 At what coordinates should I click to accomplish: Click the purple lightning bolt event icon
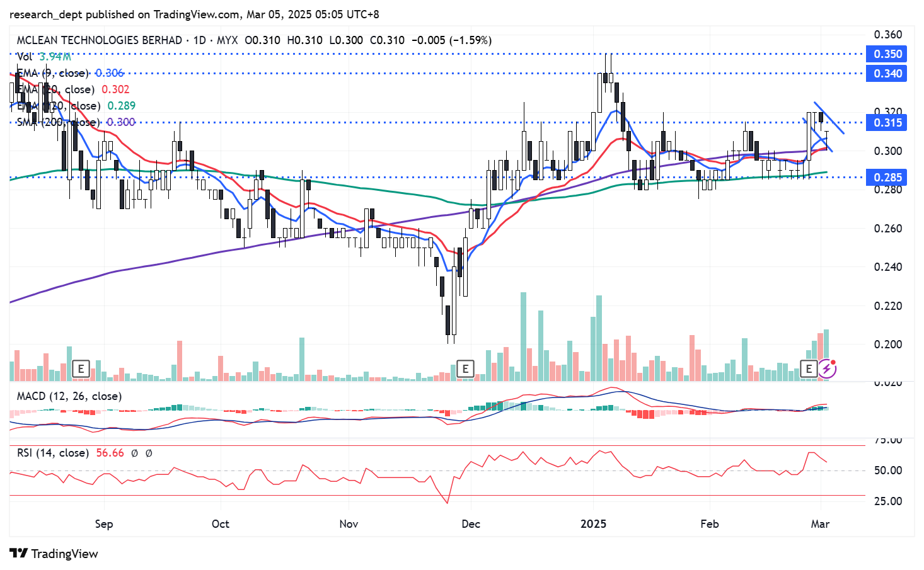(827, 369)
